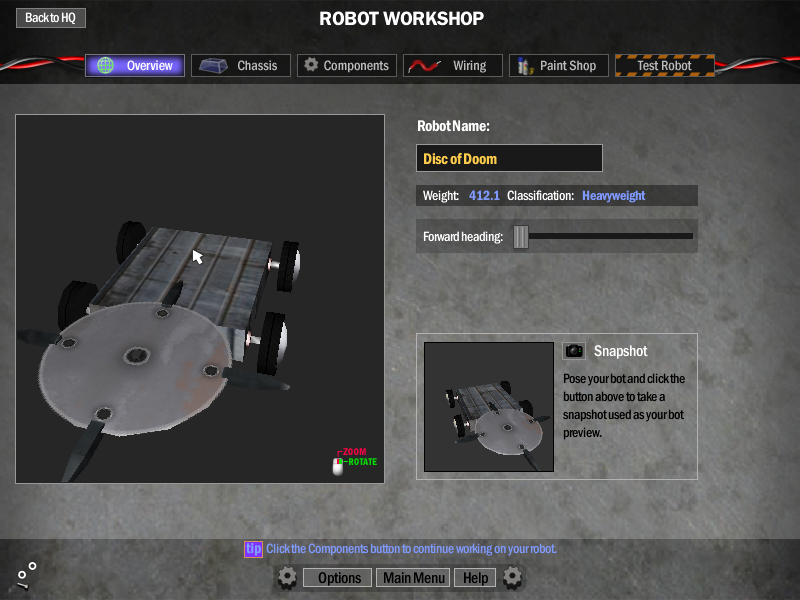Click the globe icon on Overview tab
The width and height of the screenshot is (800, 600).
point(105,66)
